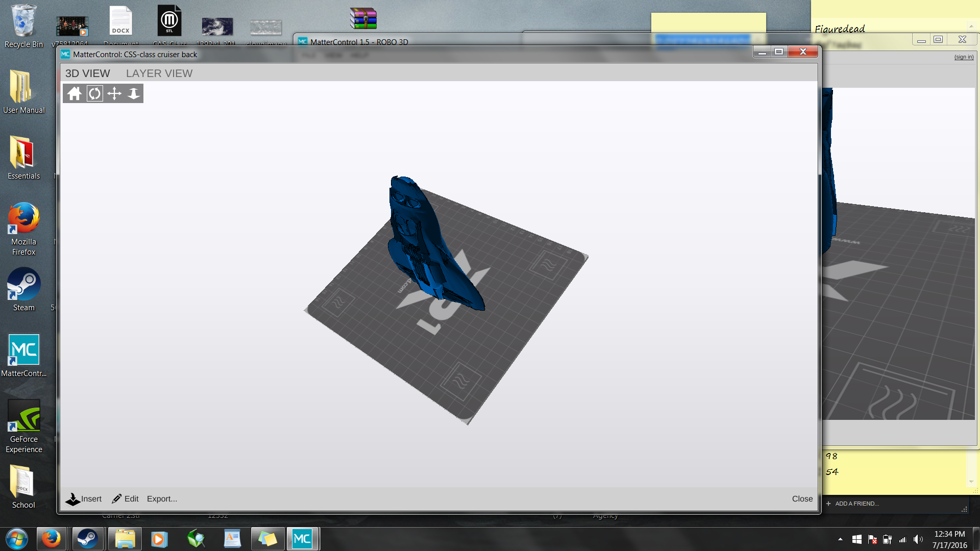Screen dimensions: 980x551
Task: Select the cloudimage desktop thumbnail
Action: coord(266,32)
